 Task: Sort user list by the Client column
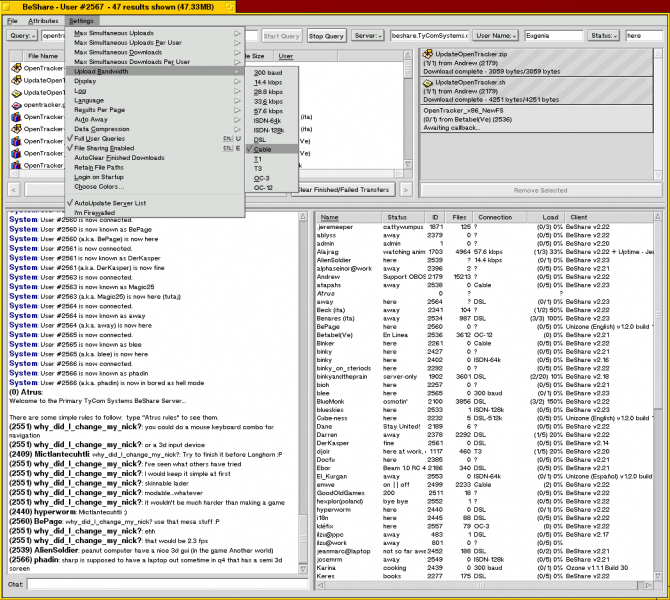(x=609, y=217)
